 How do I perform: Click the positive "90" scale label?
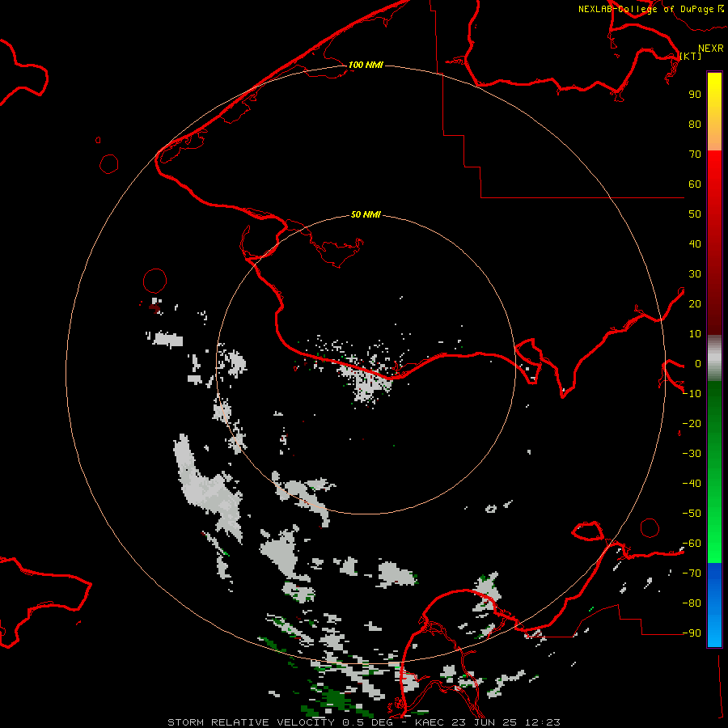point(695,95)
